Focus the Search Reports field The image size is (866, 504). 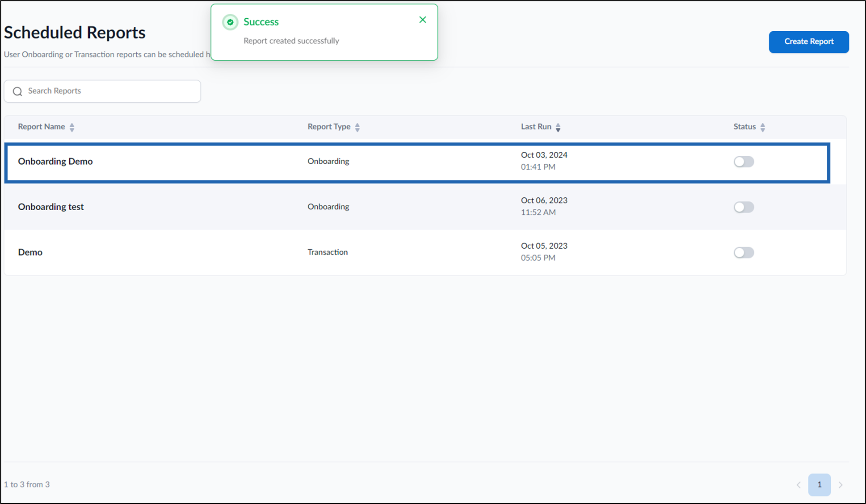point(102,91)
